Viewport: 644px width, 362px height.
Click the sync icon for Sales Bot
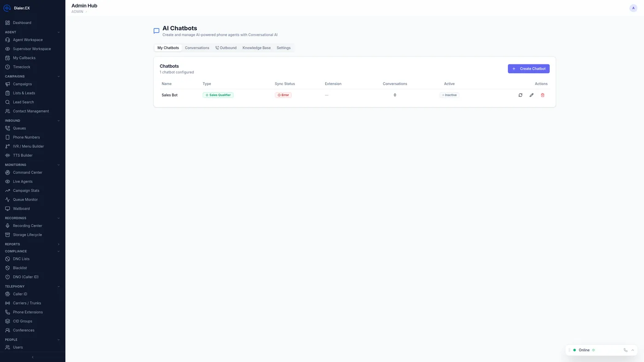pos(520,95)
